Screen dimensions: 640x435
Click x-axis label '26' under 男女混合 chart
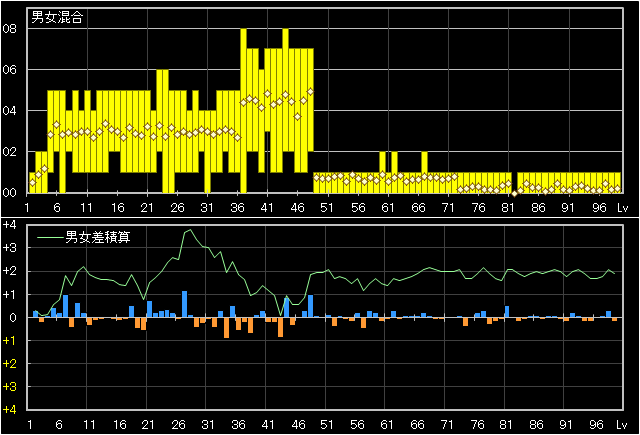click(177, 208)
